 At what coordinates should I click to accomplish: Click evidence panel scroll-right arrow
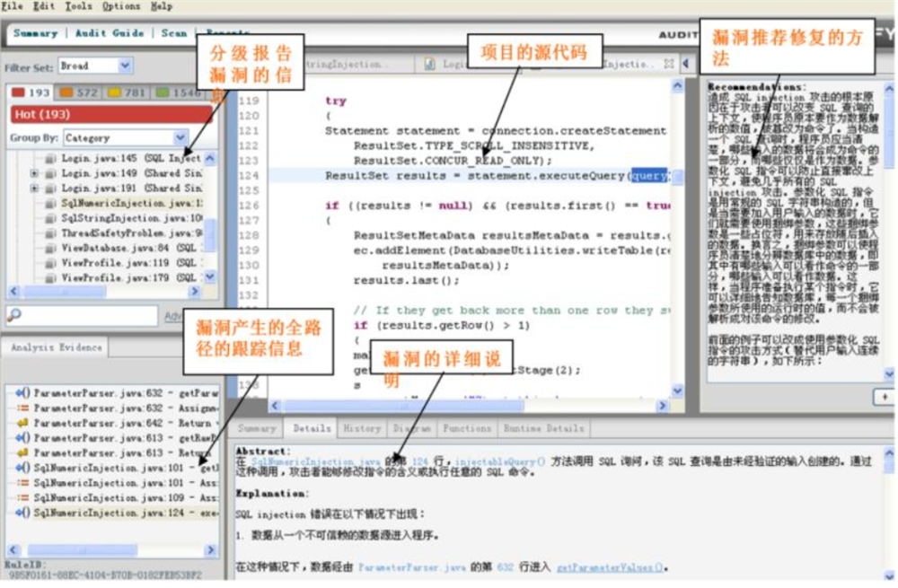(x=211, y=550)
